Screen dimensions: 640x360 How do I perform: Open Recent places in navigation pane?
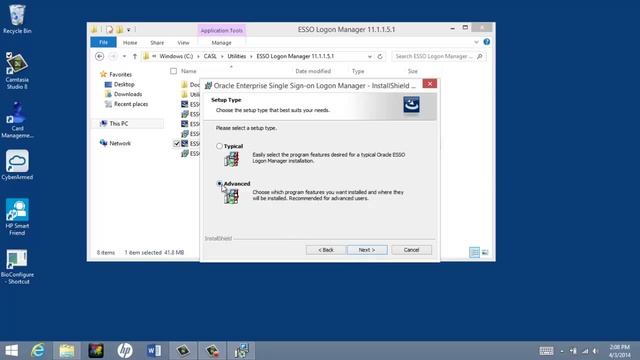click(x=131, y=104)
